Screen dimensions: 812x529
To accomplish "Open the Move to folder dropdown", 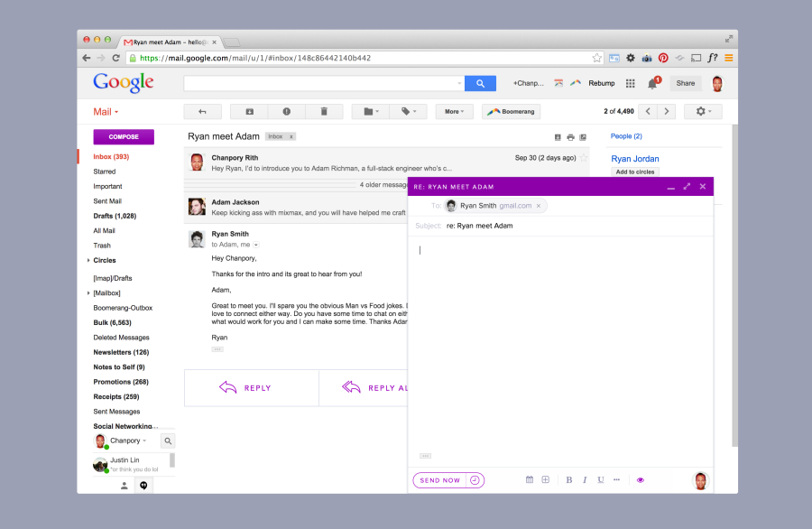I will tap(371, 111).
